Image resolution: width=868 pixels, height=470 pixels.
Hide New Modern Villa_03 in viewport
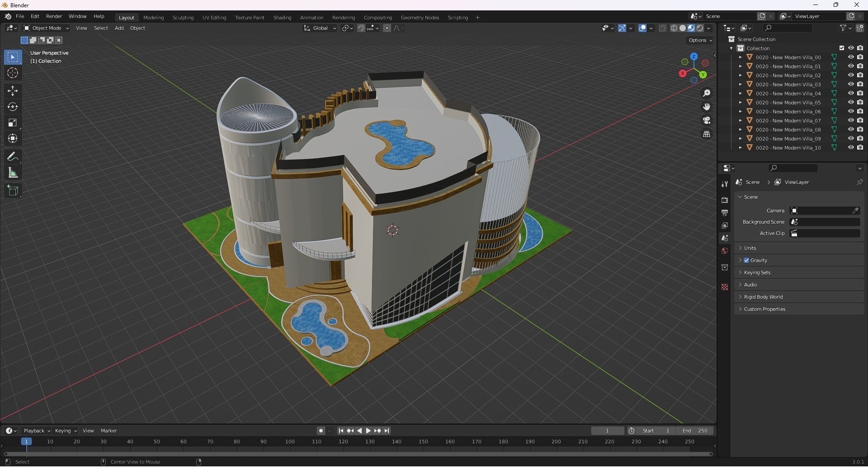click(851, 85)
